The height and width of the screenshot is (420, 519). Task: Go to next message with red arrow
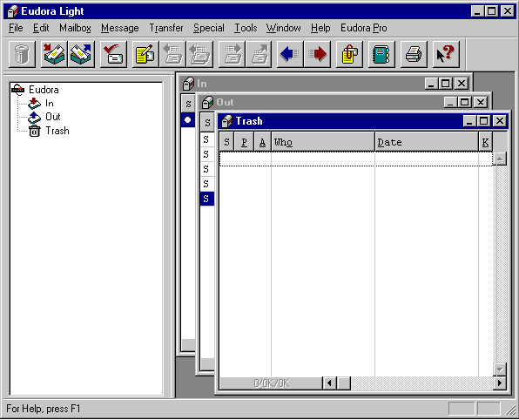317,54
